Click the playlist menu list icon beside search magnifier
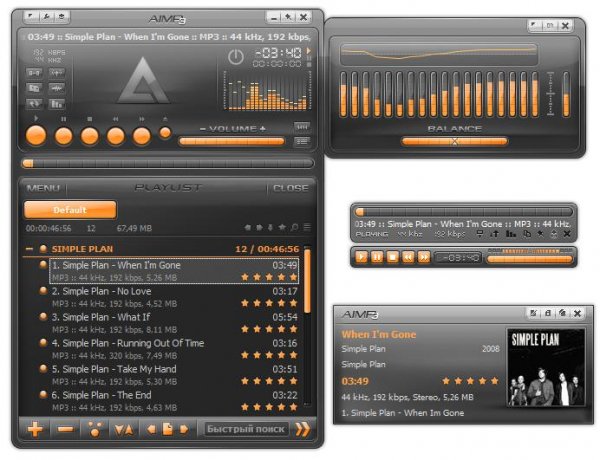 click(307, 228)
